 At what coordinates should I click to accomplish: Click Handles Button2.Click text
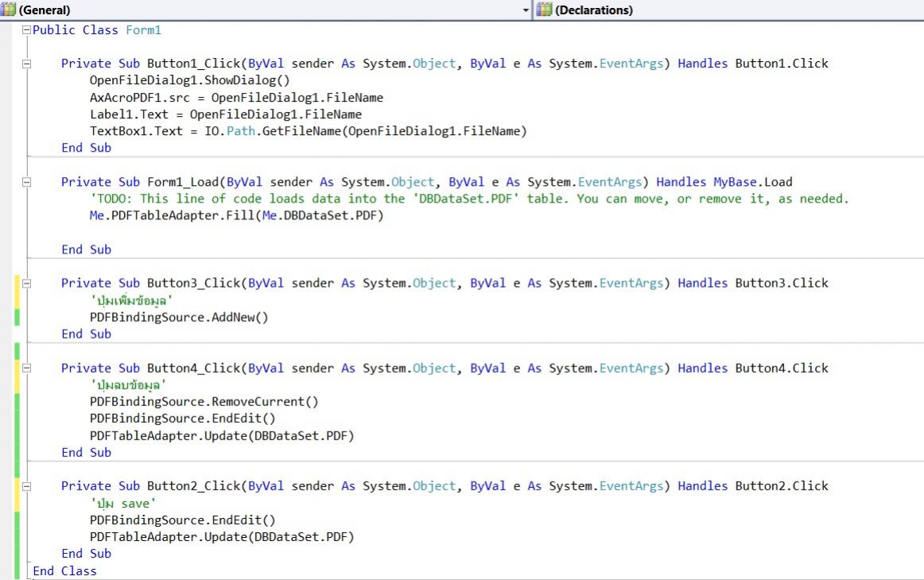[x=753, y=486]
